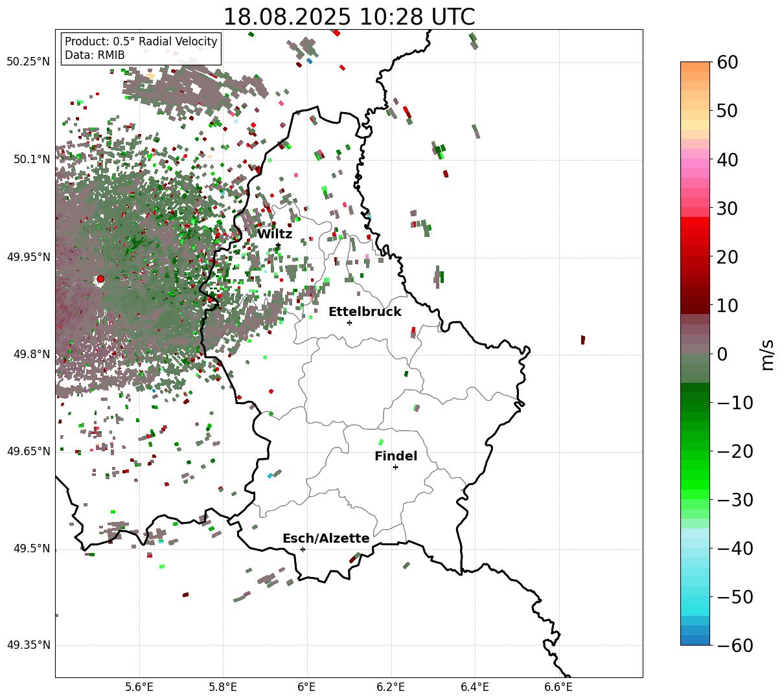Click the 60 tick label on colorbar
Viewport: 782px width, 700px height.
tap(728, 62)
